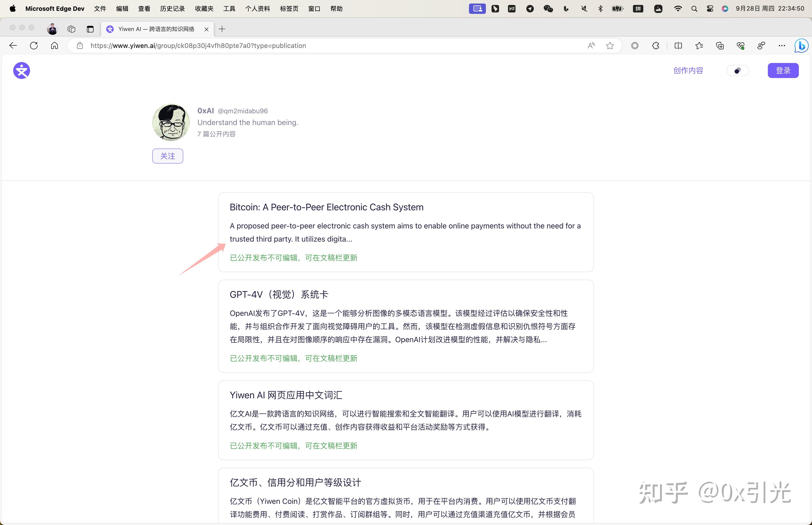The image size is (812, 525).
Task: Add page to favorites with star icon
Action: [610, 46]
